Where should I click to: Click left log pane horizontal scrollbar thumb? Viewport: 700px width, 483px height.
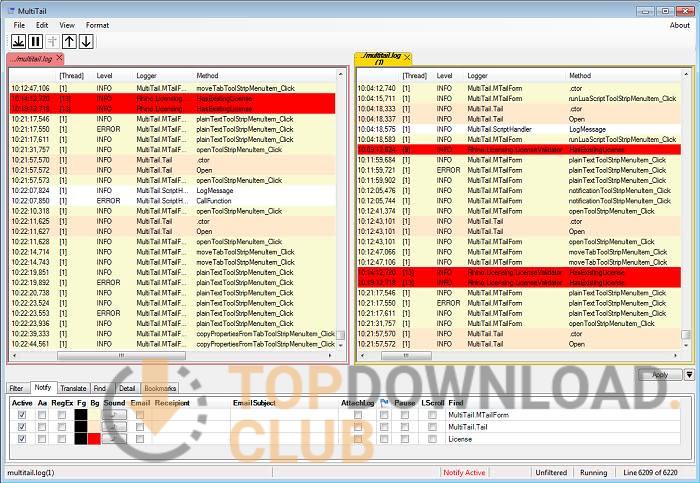pos(121,355)
